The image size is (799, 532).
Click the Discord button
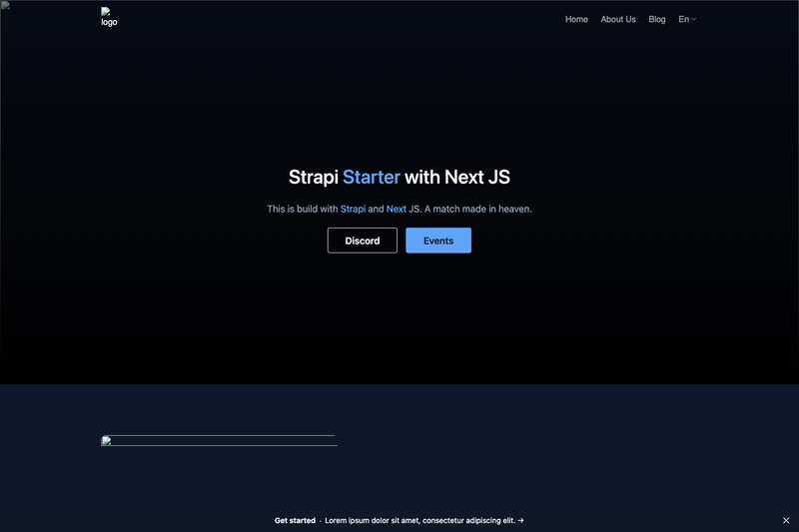click(x=363, y=241)
